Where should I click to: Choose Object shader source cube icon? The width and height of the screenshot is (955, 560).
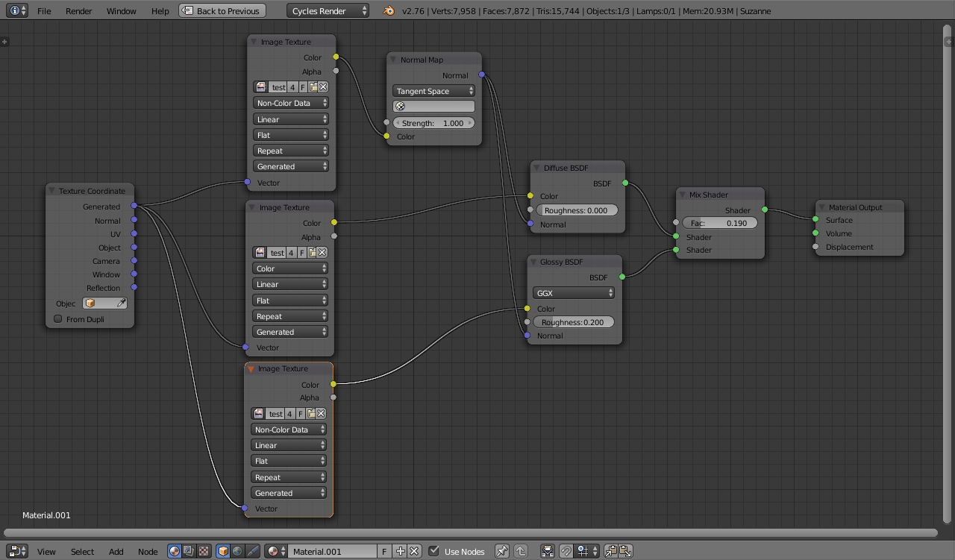pyautogui.click(x=223, y=551)
